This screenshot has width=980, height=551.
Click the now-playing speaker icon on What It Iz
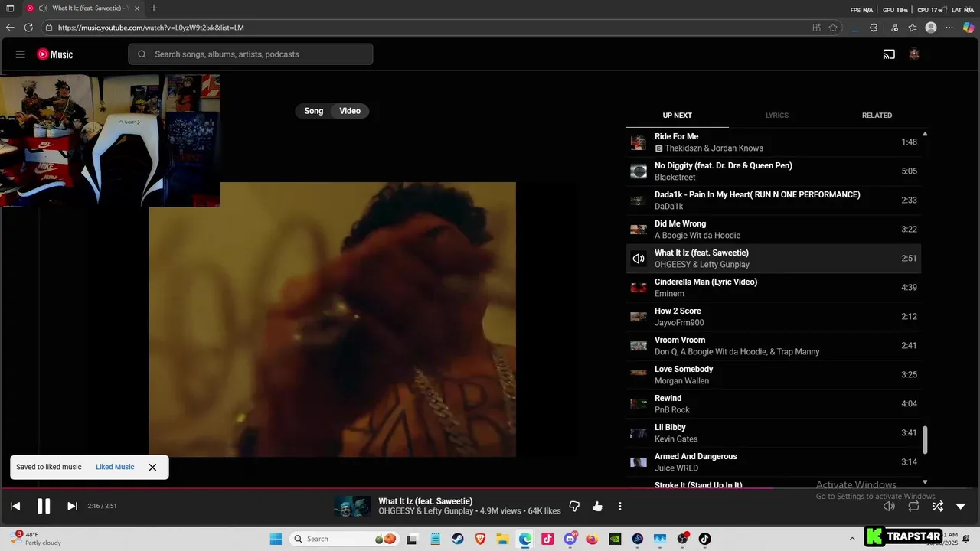[639, 259]
